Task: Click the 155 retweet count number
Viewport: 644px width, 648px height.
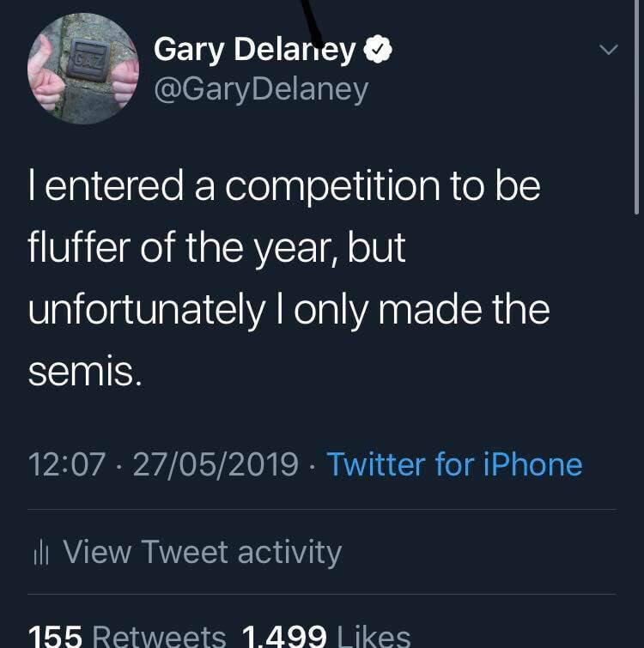Action: [x=55, y=636]
